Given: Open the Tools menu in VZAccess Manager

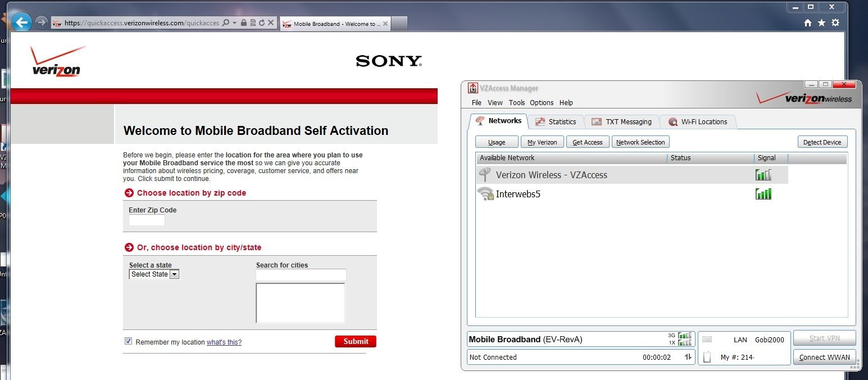Looking at the screenshot, I should 517,103.
